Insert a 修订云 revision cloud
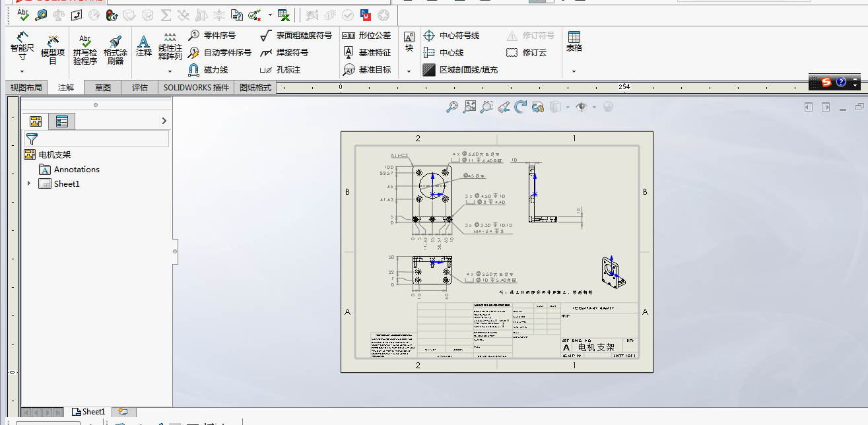Viewport: 868px width, 425px height. 527,52
